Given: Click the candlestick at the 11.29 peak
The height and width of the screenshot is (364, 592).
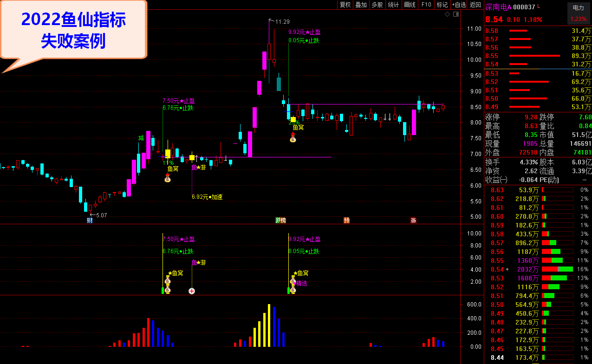Looking at the screenshot, I should click(x=269, y=51).
